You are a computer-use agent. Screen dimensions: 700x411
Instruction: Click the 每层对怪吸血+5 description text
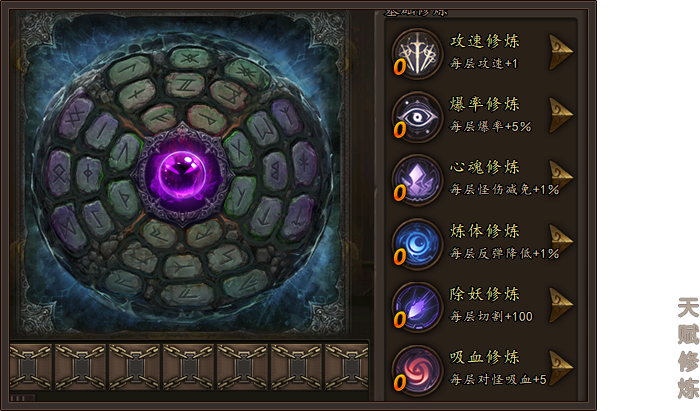[x=498, y=379]
